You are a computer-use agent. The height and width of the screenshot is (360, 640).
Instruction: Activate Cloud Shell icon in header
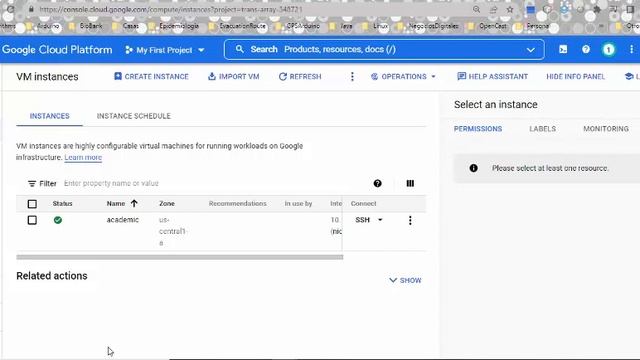(563, 49)
